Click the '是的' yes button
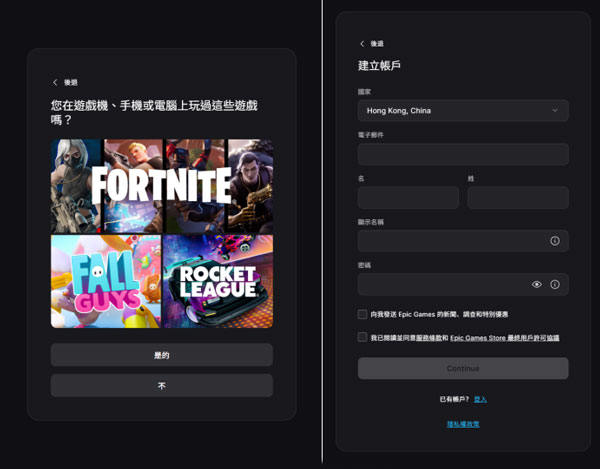The height and width of the screenshot is (469, 600). tap(162, 355)
